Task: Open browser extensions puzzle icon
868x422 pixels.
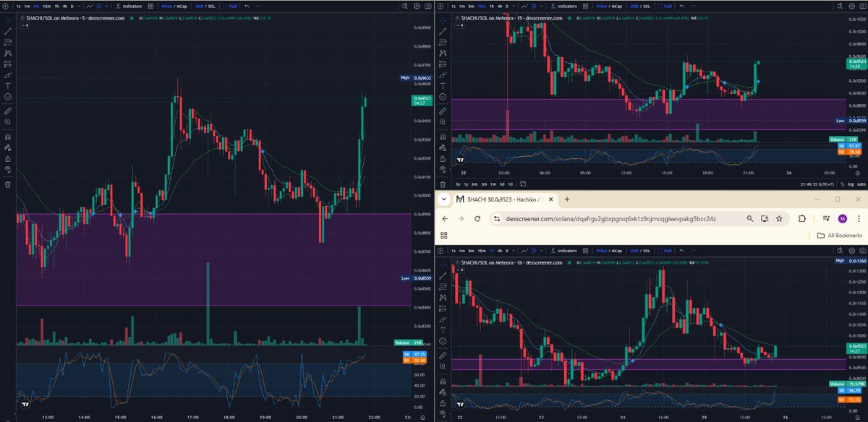Action: point(802,218)
